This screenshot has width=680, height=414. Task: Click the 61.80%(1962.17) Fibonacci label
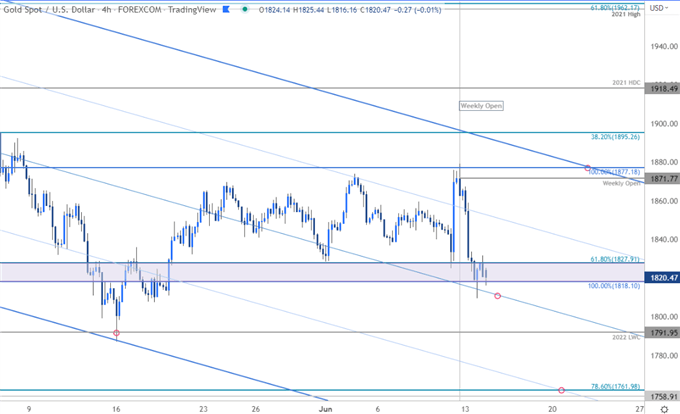pyautogui.click(x=615, y=8)
